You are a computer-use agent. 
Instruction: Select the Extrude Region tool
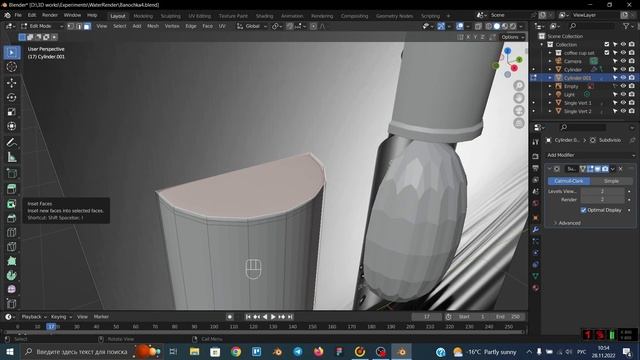pos(11,189)
